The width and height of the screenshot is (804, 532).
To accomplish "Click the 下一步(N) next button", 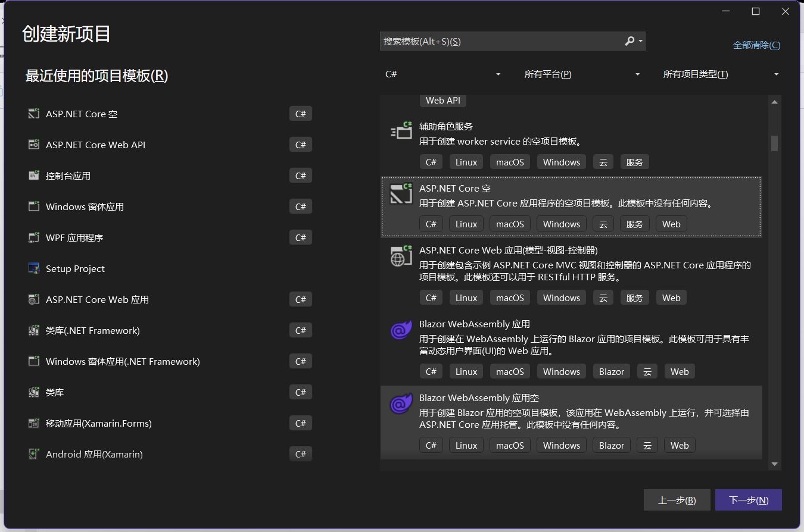I will (x=749, y=500).
